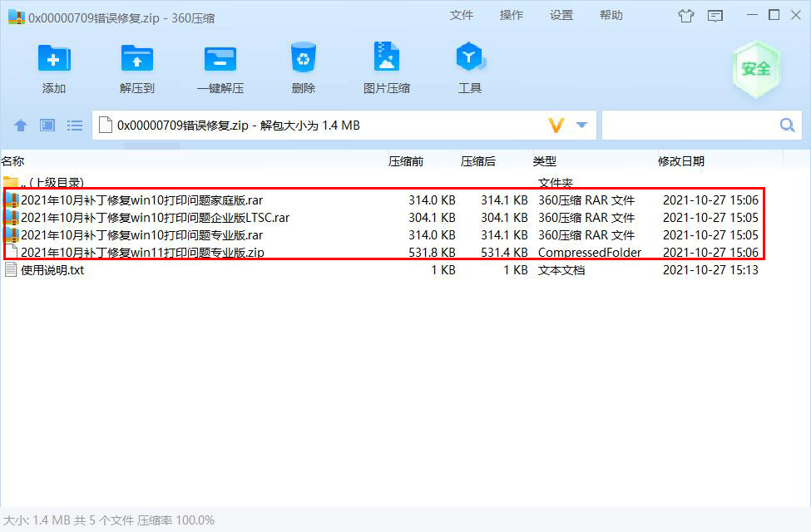Open the 设置 menu
Viewport: 811px width, 532px height.
pyautogui.click(x=561, y=16)
